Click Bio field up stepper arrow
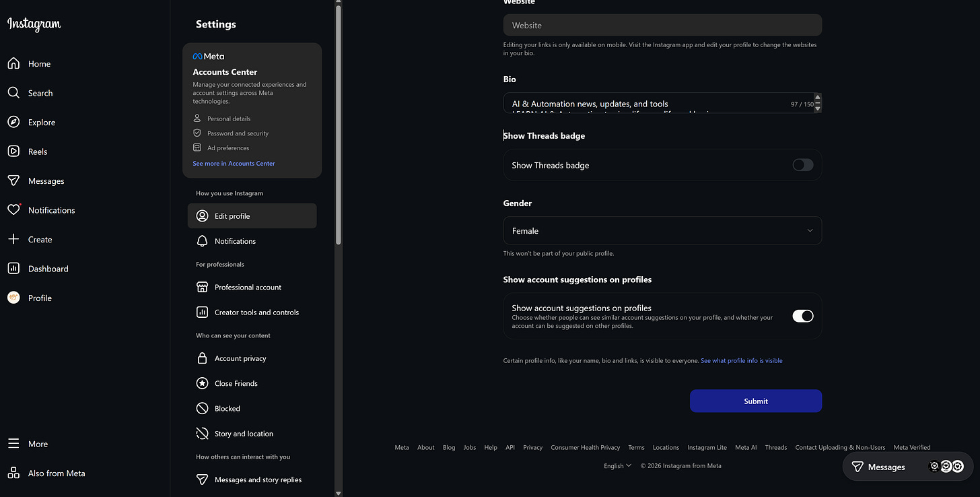980x497 pixels. click(818, 97)
